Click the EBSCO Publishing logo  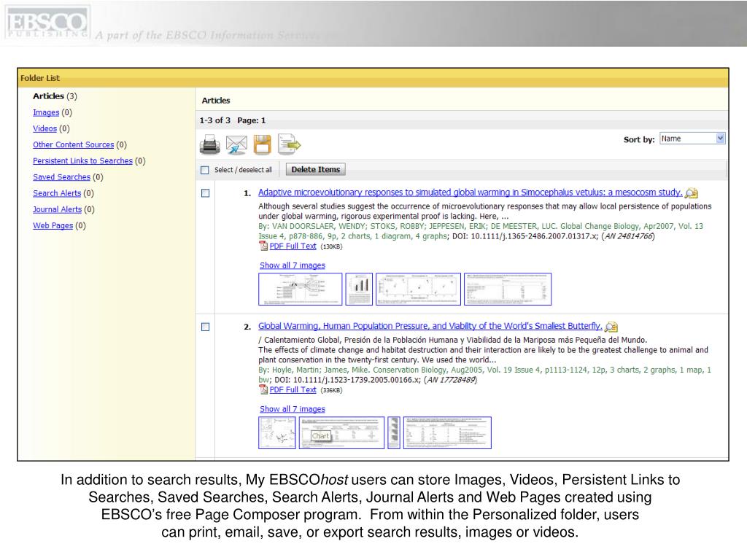click(x=47, y=23)
